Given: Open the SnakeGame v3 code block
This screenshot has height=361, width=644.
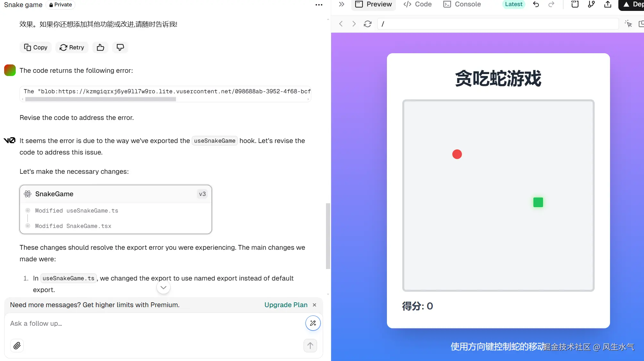Looking at the screenshot, I should coord(115,194).
